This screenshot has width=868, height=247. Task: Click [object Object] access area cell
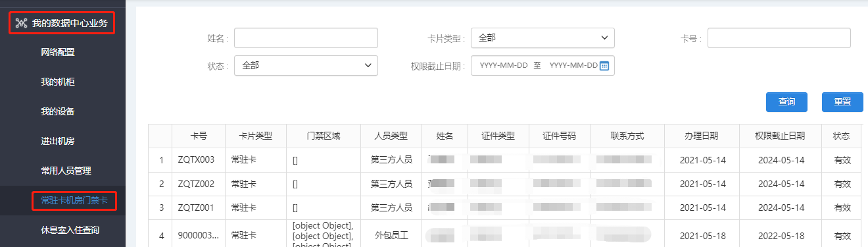[x=323, y=235]
